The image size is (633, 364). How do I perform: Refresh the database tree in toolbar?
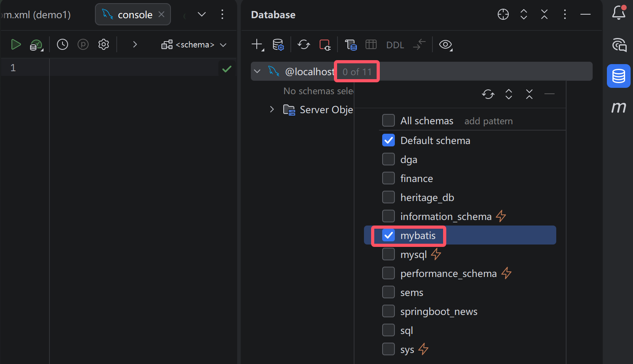click(x=304, y=45)
